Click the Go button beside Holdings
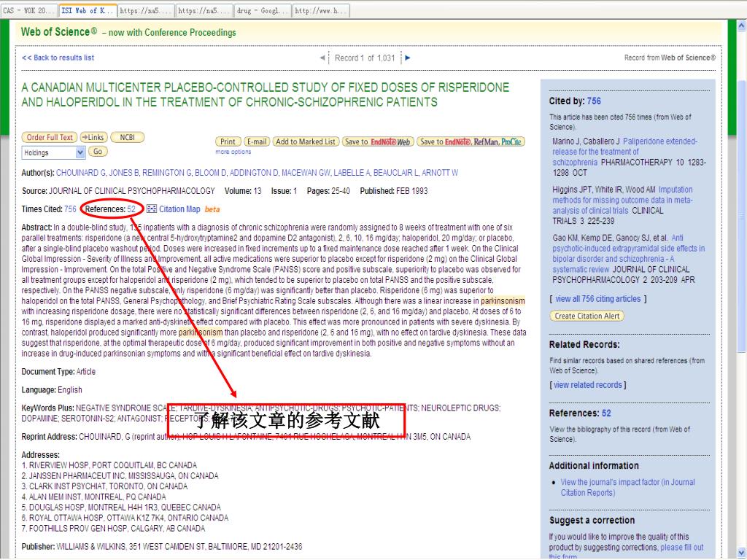 (98, 152)
